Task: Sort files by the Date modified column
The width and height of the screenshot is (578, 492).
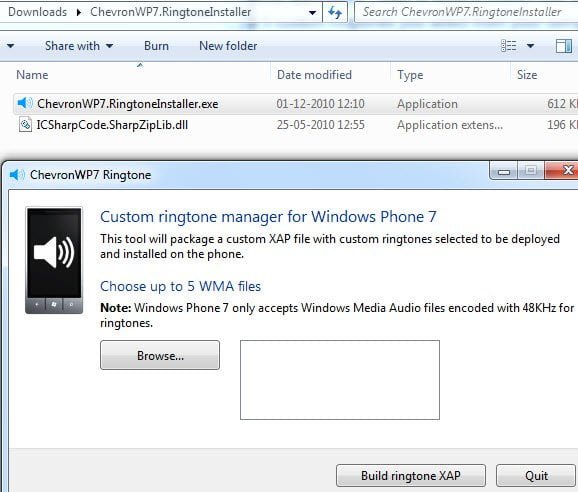Action: (x=314, y=75)
